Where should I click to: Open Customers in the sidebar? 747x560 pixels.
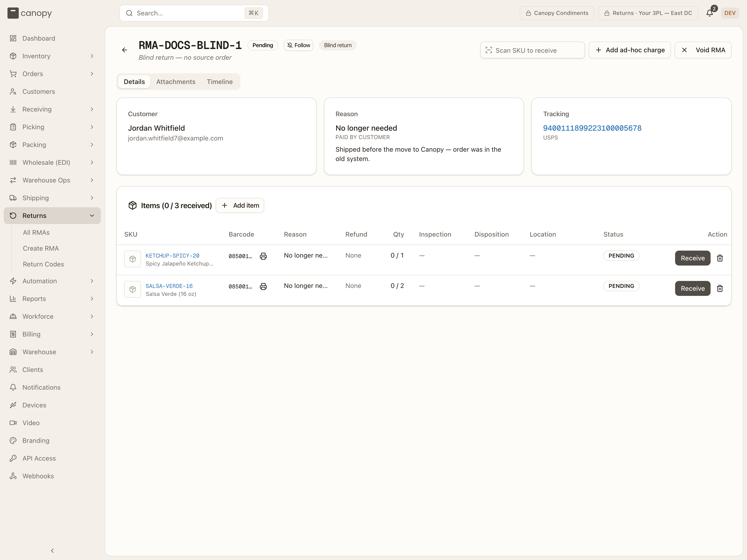pyautogui.click(x=52, y=91)
